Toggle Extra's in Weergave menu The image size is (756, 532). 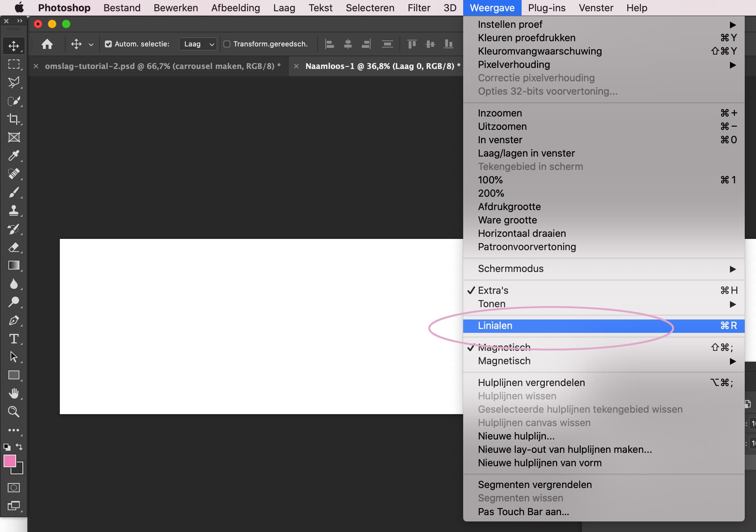493,290
